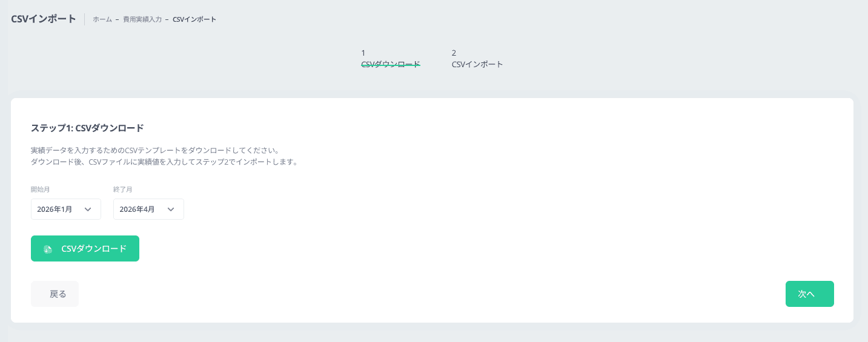The height and width of the screenshot is (342, 868).
Task: Click the 終了月 field label
Action: pos(122,189)
